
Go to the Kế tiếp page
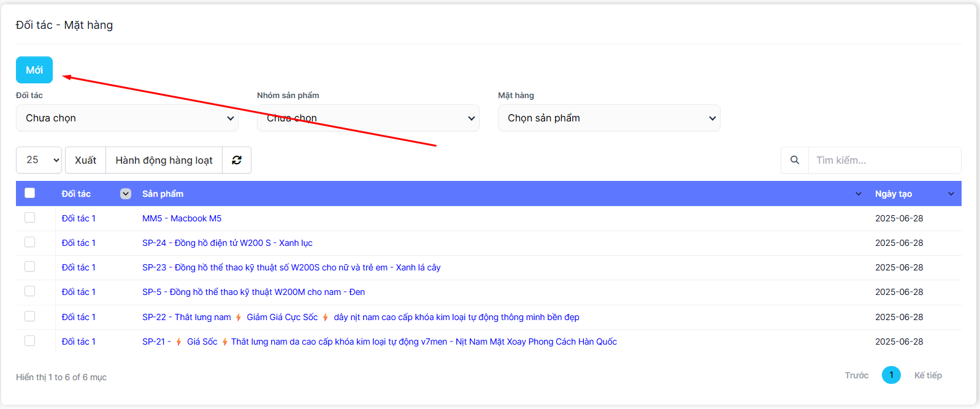point(927,375)
